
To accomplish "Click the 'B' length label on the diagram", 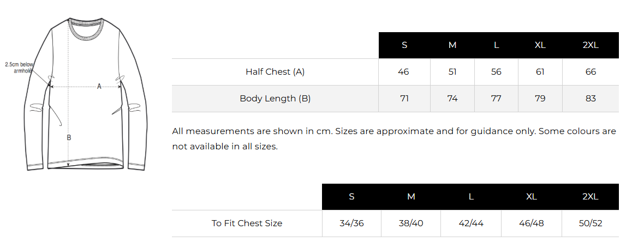I will coord(69,138).
